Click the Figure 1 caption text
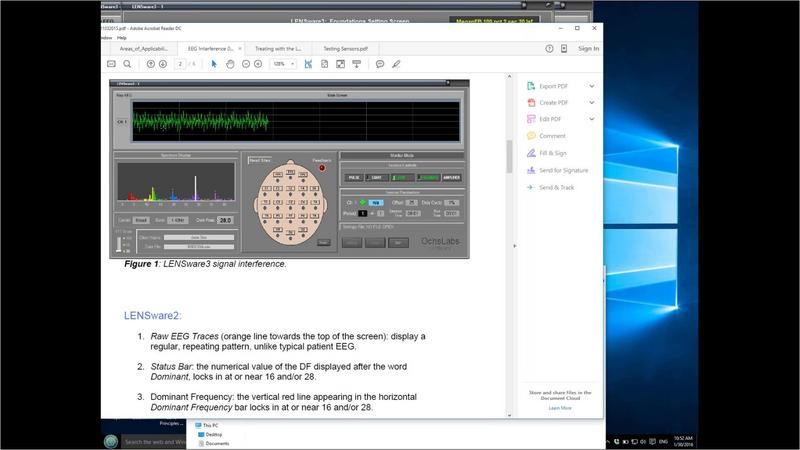 point(205,264)
